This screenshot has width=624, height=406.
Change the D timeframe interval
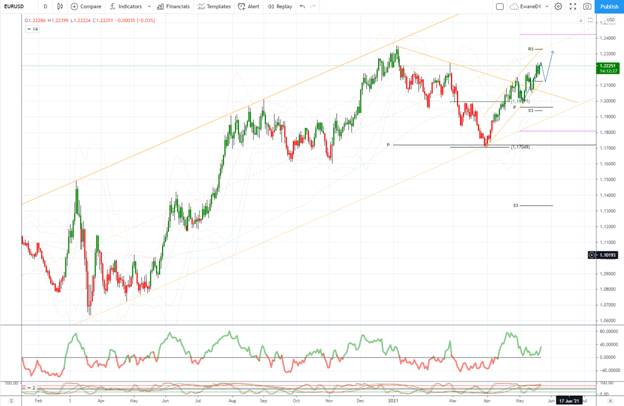click(45, 6)
